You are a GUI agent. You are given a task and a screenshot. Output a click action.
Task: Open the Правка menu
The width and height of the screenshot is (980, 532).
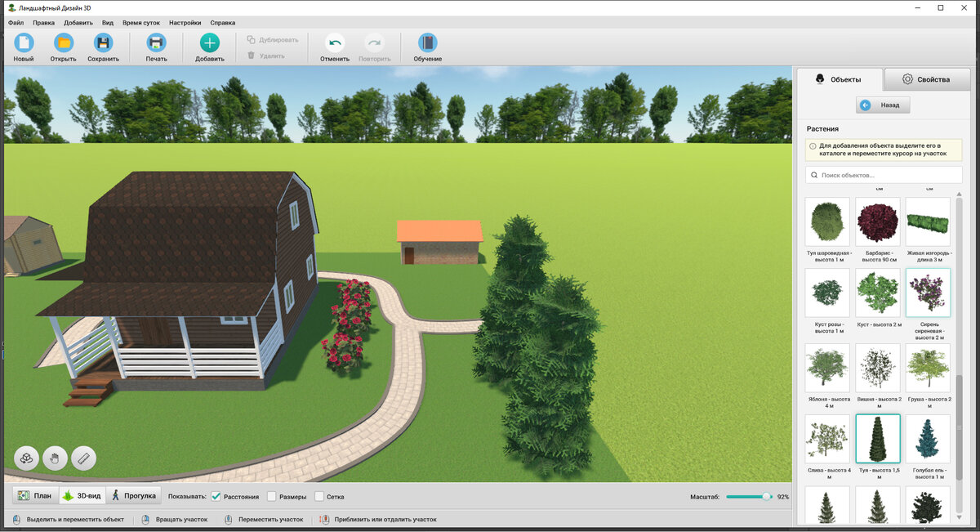tap(43, 23)
